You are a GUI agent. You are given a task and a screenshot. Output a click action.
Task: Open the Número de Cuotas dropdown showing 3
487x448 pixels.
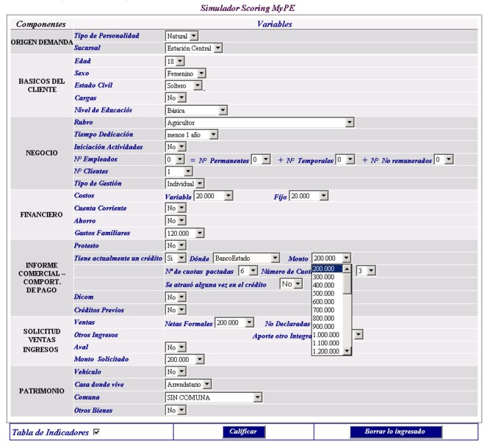click(366, 271)
